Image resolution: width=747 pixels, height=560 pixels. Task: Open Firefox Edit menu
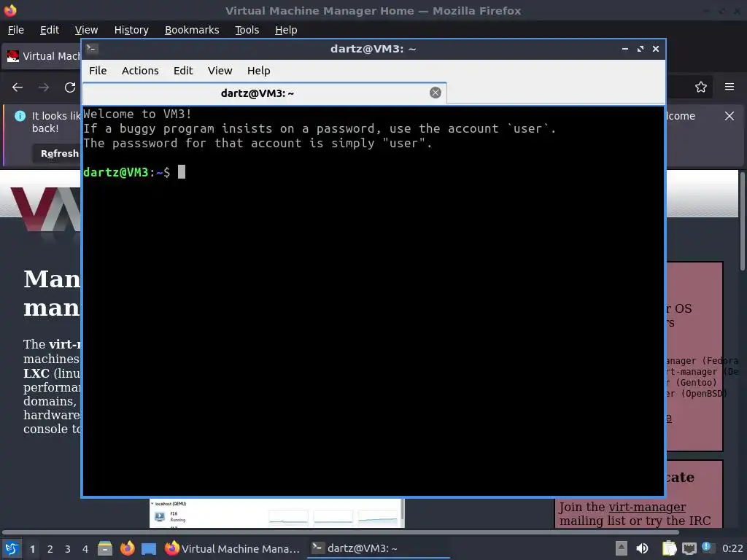point(50,30)
